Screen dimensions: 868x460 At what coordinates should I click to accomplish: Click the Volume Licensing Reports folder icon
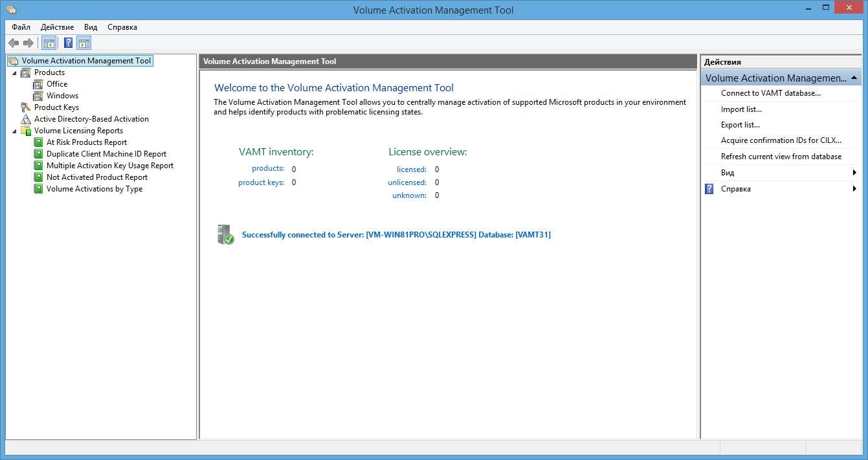[26, 131]
